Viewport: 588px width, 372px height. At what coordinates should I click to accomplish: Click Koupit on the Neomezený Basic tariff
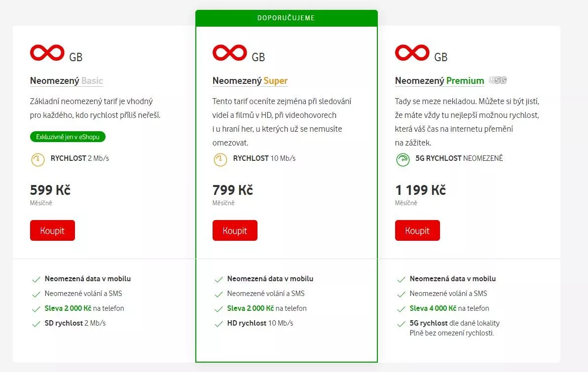[52, 230]
